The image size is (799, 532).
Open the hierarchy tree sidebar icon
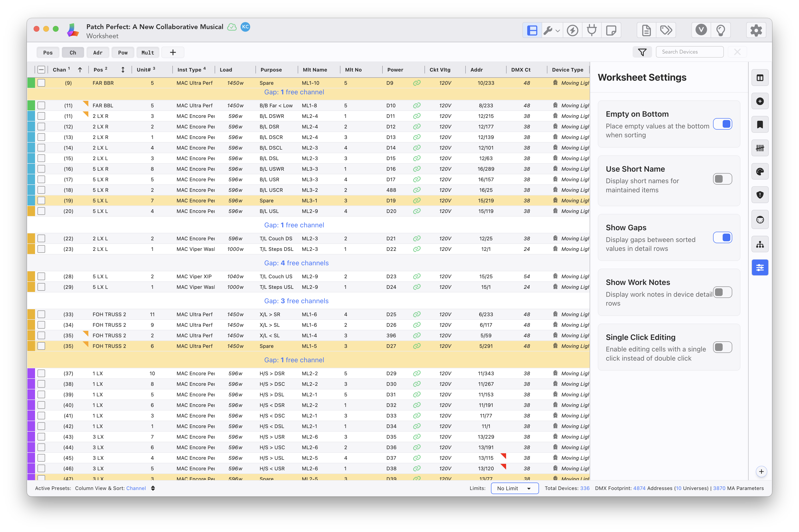[x=760, y=244]
